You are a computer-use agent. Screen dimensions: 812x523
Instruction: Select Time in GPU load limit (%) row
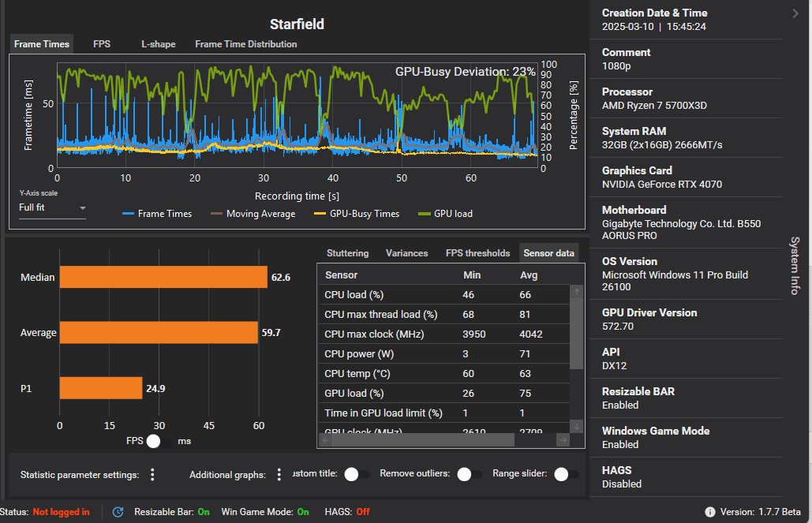coord(443,413)
